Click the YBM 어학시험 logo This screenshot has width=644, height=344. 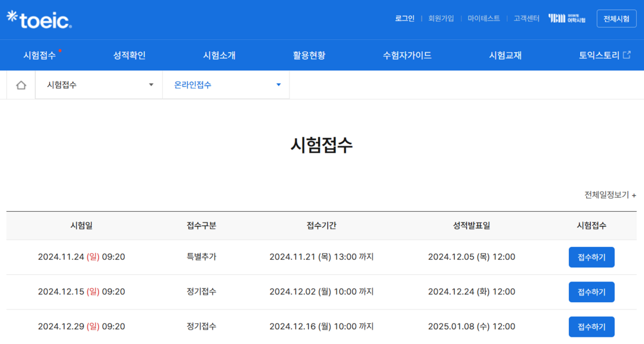click(x=566, y=18)
